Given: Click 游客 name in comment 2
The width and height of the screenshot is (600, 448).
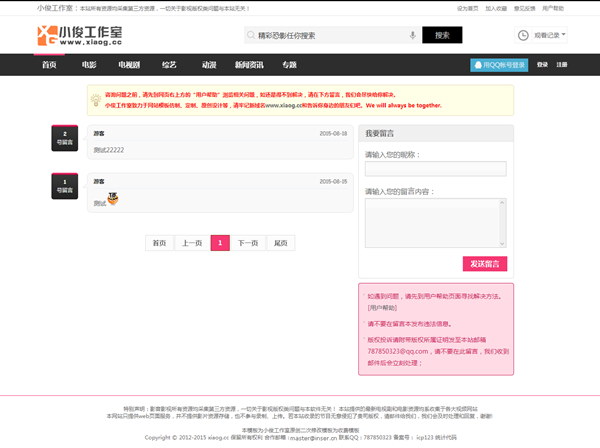Looking at the screenshot, I should [99, 134].
